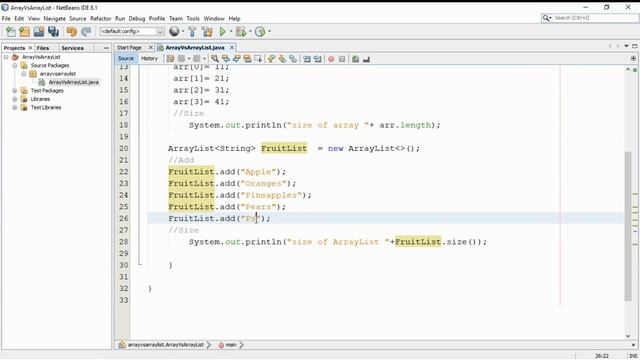The width and height of the screenshot is (640, 360).
Task: Click the Find Previous Occurrence icon
Action: click(x=225, y=59)
